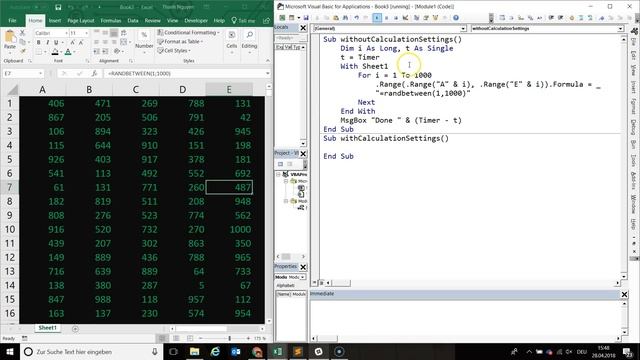Click the Windows search box
The image size is (640, 360).
pyautogui.click(x=91, y=351)
